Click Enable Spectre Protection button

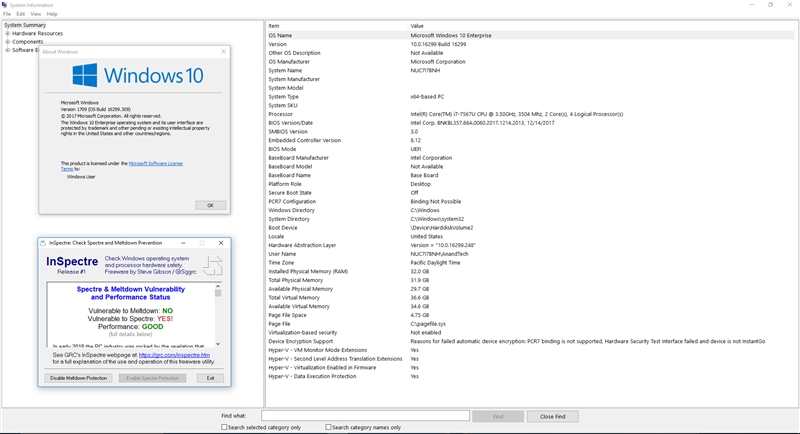tap(152, 378)
